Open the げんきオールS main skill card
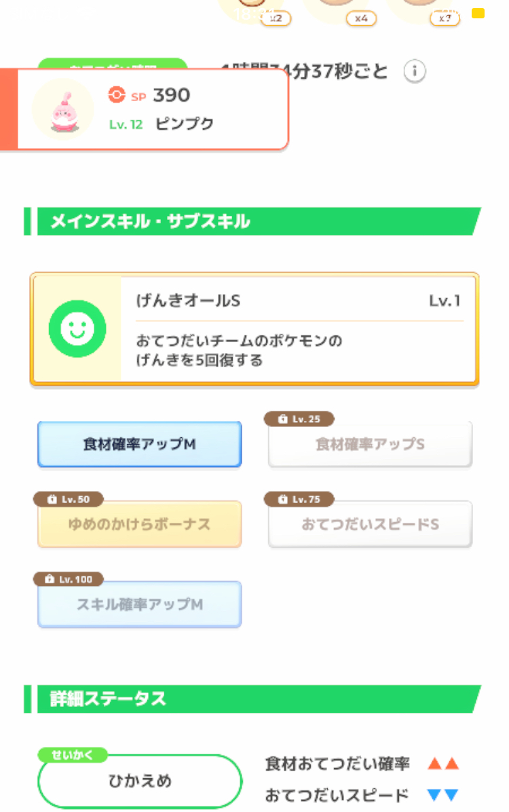The width and height of the screenshot is (509, 812). tap(254, 329)
